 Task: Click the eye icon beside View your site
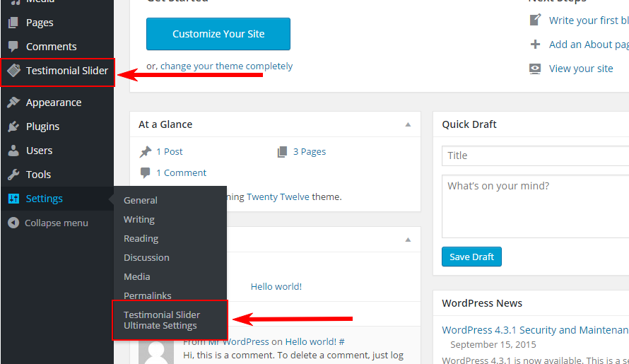point(535,69)
